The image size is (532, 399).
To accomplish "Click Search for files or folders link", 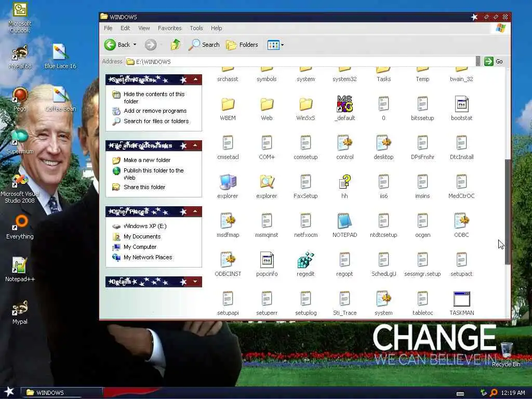I will pos(156,121).
